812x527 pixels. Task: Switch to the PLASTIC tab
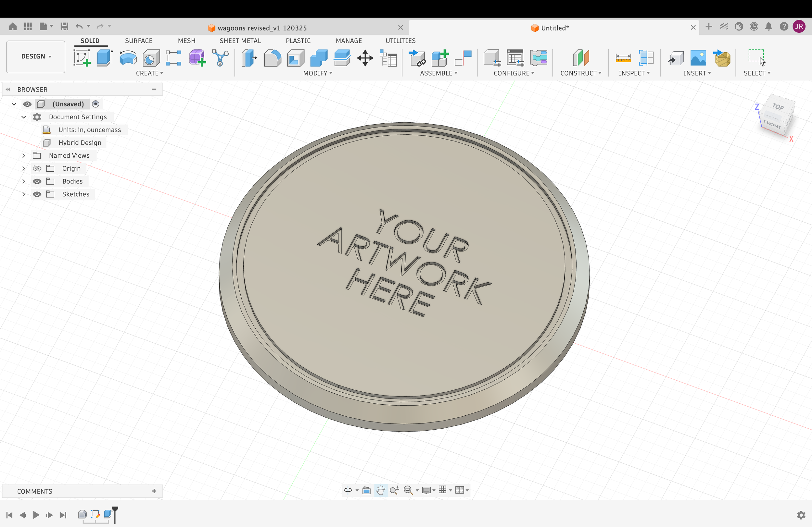[298, 41]
